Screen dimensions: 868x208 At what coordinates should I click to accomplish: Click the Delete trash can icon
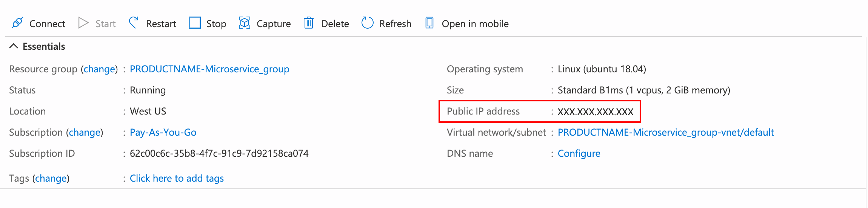click(309, 23)
